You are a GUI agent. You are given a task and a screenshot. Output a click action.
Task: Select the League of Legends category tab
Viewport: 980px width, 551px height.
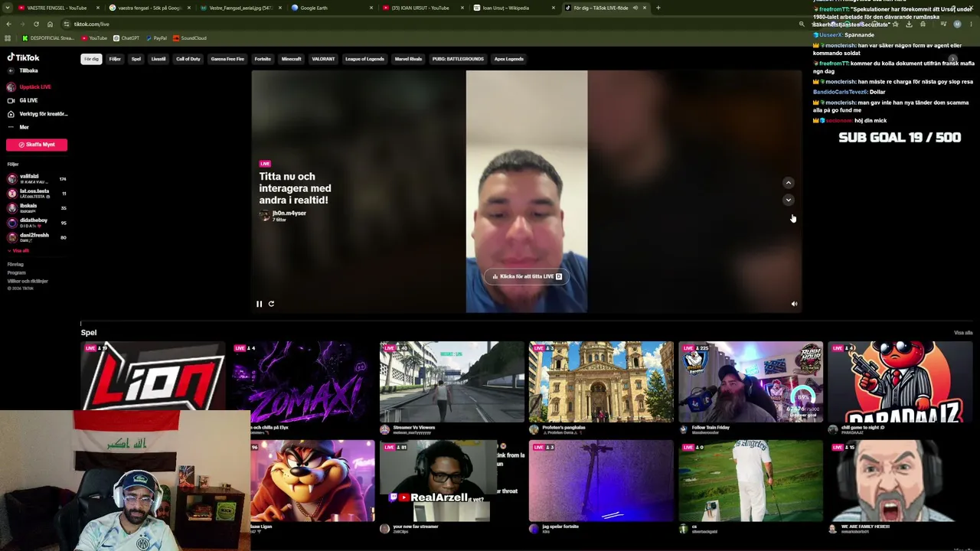point(364,59)
